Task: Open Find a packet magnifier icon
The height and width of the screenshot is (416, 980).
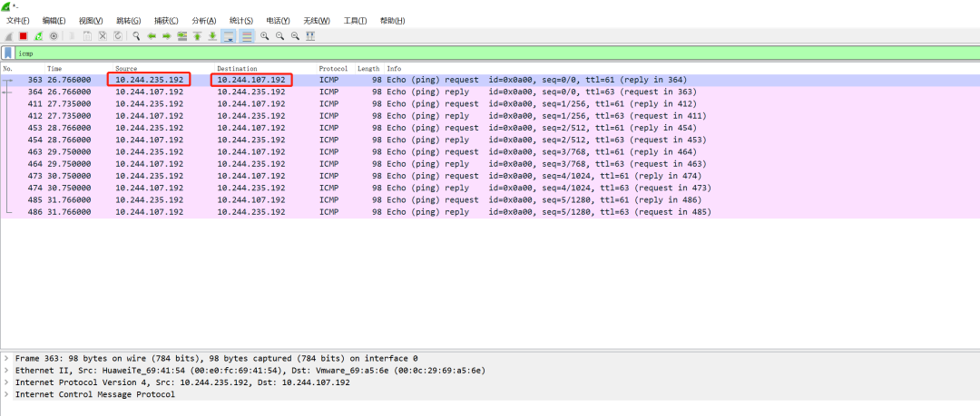Action: [x=136, y=36]
